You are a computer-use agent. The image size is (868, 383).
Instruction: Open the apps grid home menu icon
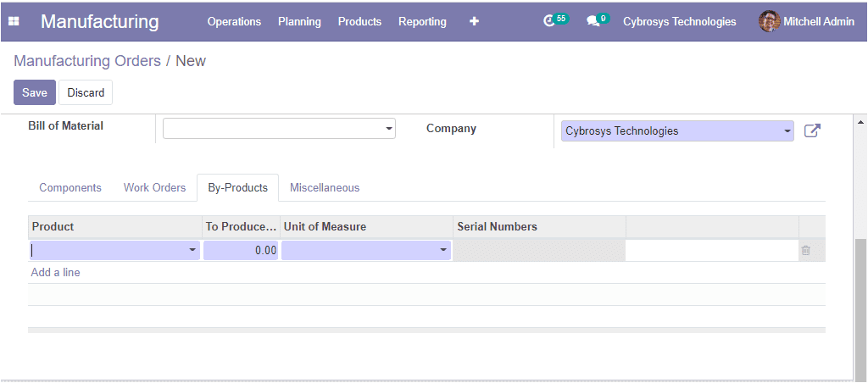pos(14,21)
